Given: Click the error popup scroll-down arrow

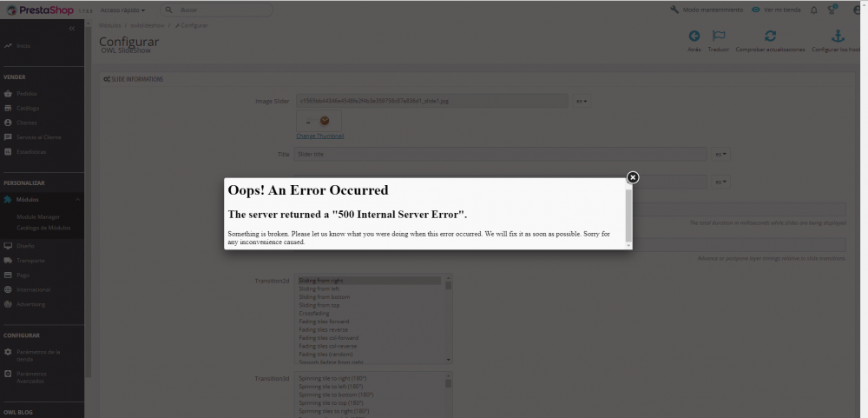Looking at the screenshot, I should (x=628, y=245).
